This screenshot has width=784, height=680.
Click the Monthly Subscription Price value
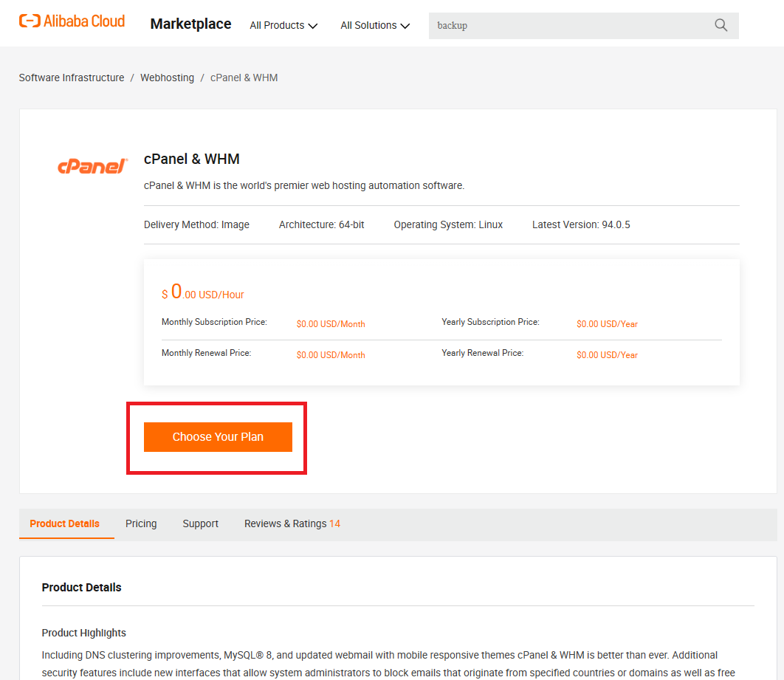coord(331,324)
